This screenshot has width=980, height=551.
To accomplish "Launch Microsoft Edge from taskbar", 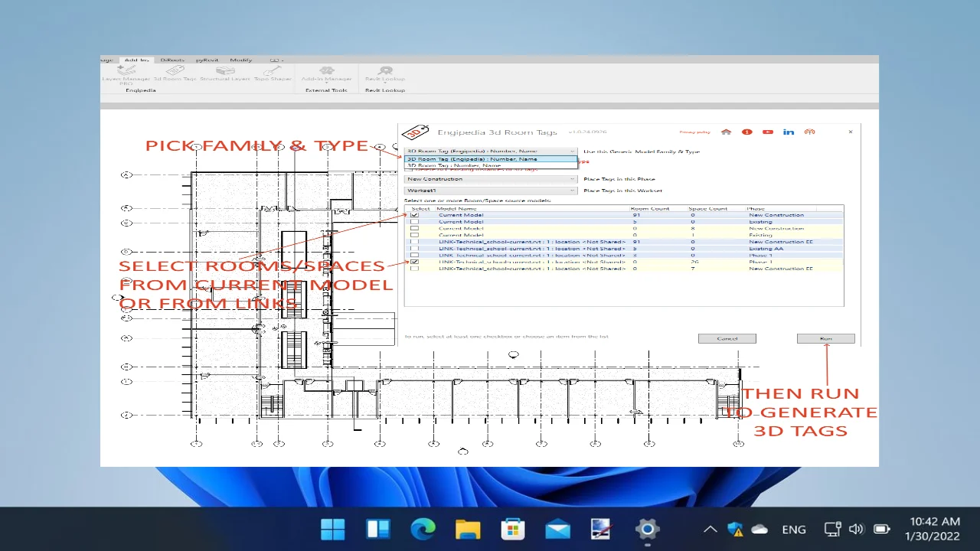I will tap(423, 529).
